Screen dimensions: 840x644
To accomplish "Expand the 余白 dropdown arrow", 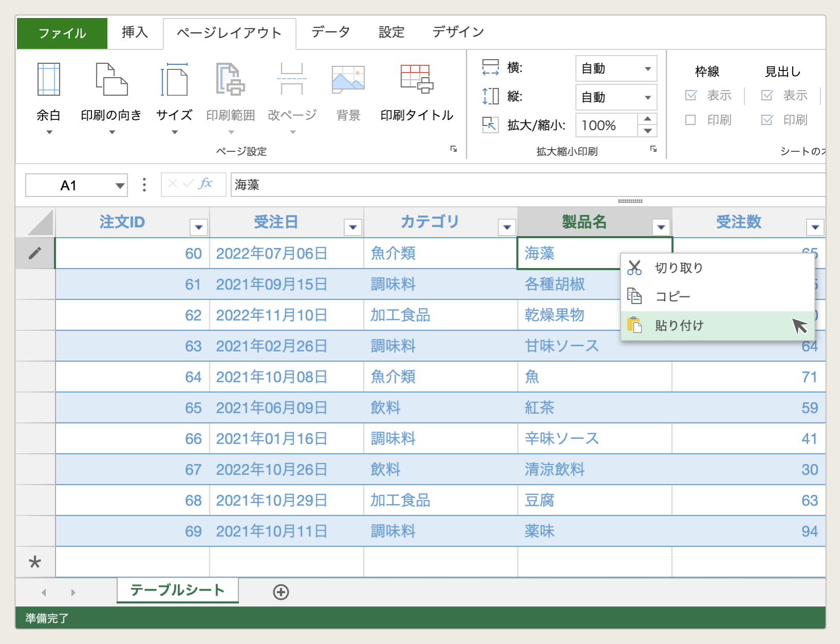I will pyautogui.click(x=49, y=132).
